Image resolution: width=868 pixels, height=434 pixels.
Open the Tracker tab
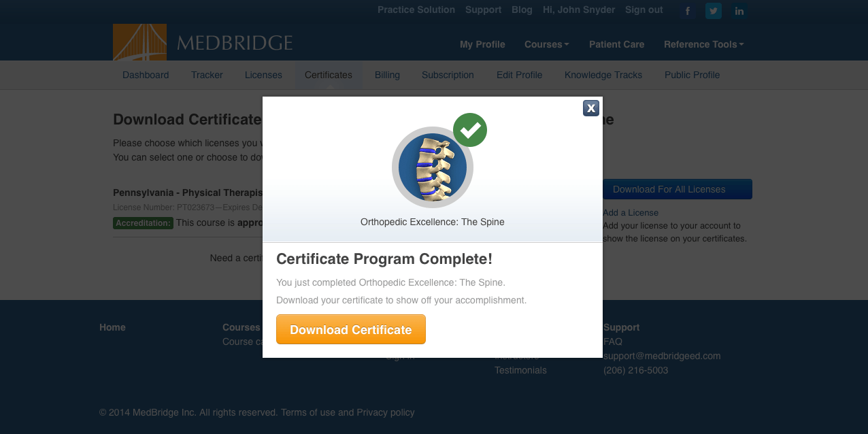[207, 75]
